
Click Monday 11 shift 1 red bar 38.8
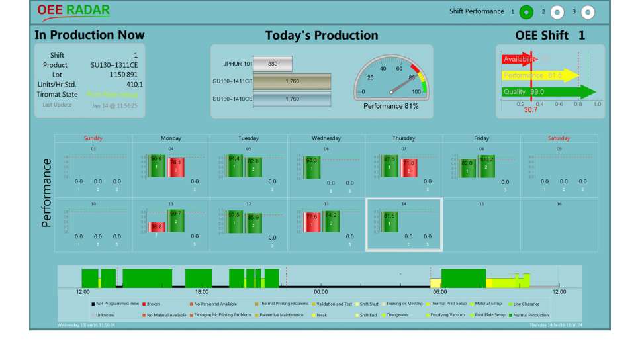pos(156,227)
